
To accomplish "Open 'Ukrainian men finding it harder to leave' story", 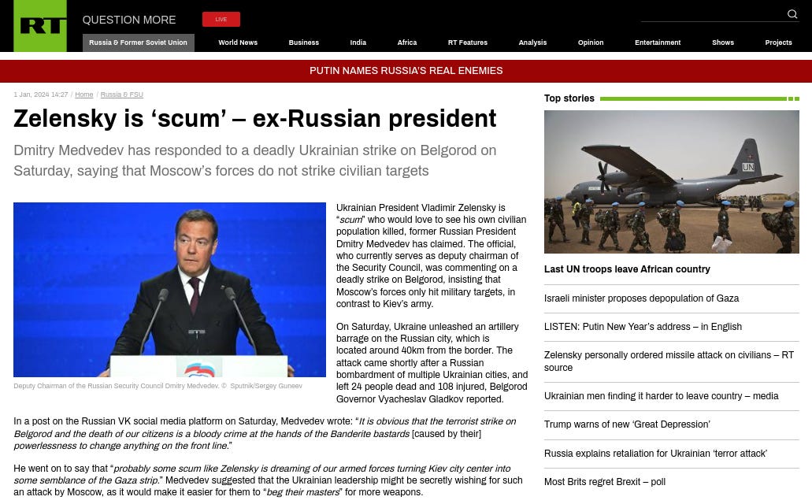I will pos(661,396).
